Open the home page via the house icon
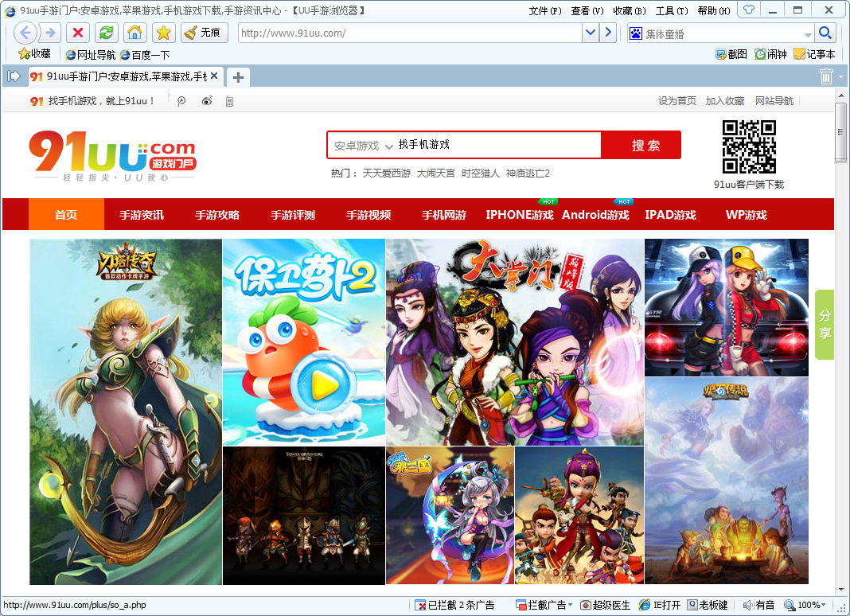The width and height of the screenshot is (850, 616). 135,33
